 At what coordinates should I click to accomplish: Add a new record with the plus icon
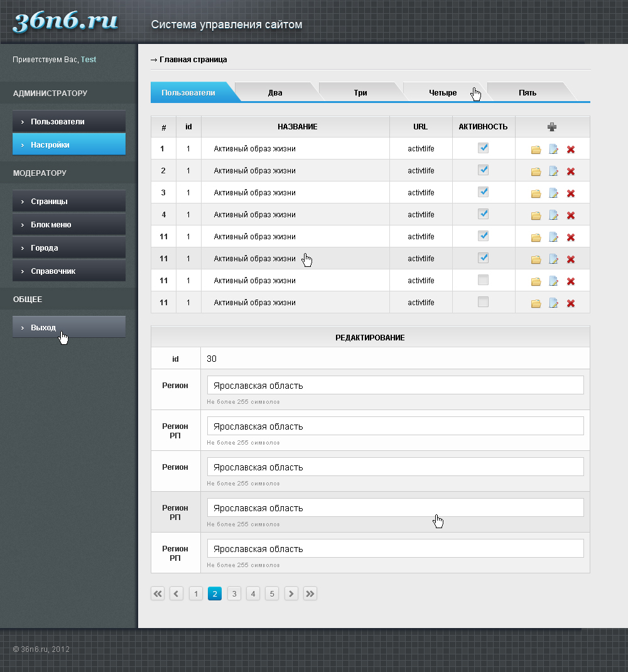coord(552,127)
